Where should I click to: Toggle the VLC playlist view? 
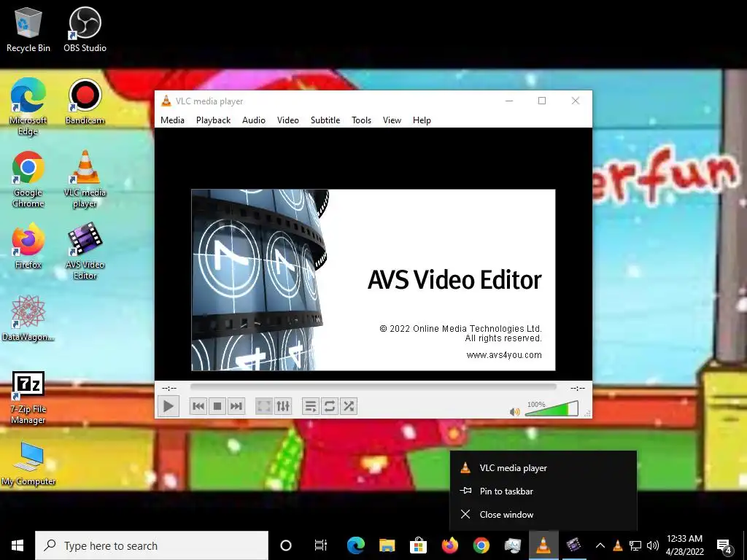click(311, 406)
